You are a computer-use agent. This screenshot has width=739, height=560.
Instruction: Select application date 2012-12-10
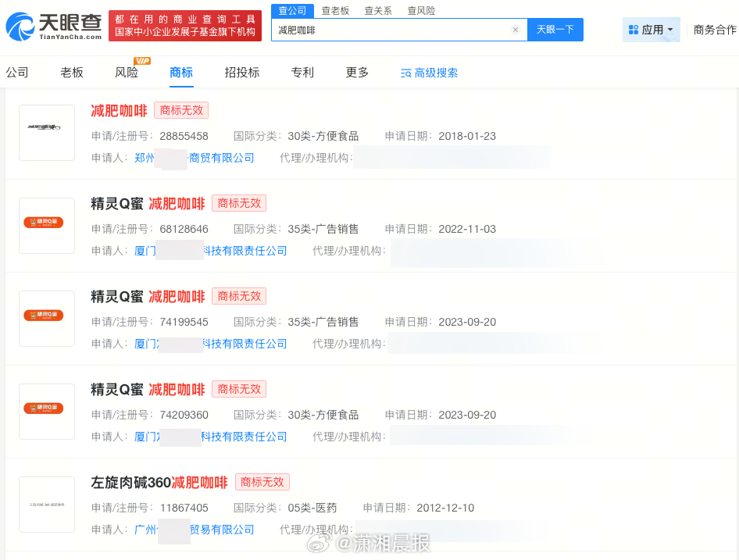pyautogui.click(x=445, y=508)
